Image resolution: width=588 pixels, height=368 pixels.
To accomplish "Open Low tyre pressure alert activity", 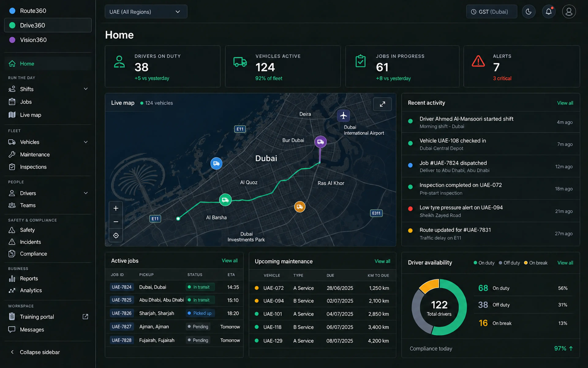I will click(491, 211).
